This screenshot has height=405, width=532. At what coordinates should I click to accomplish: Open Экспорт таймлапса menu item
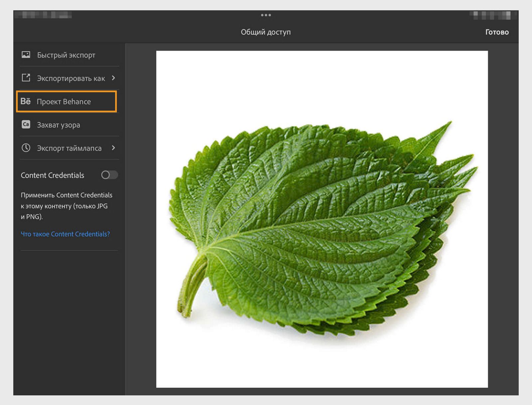pyautogui.click(x=69, y=148)
